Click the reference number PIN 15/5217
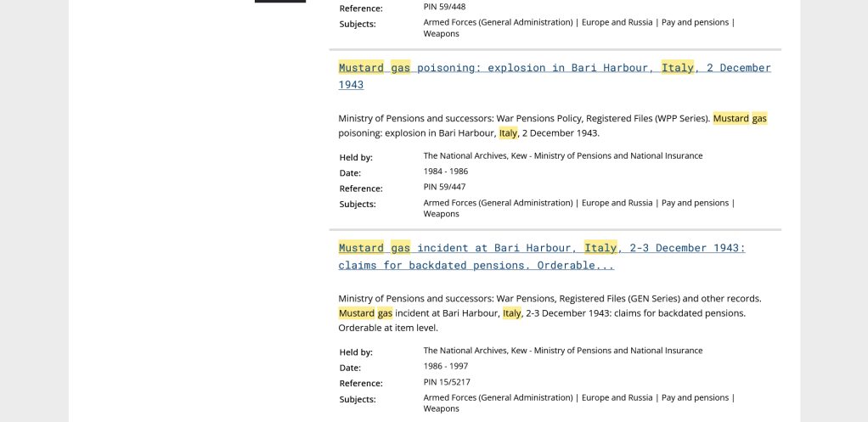Viewport: 868px width, 422px height. click(447, 382)
